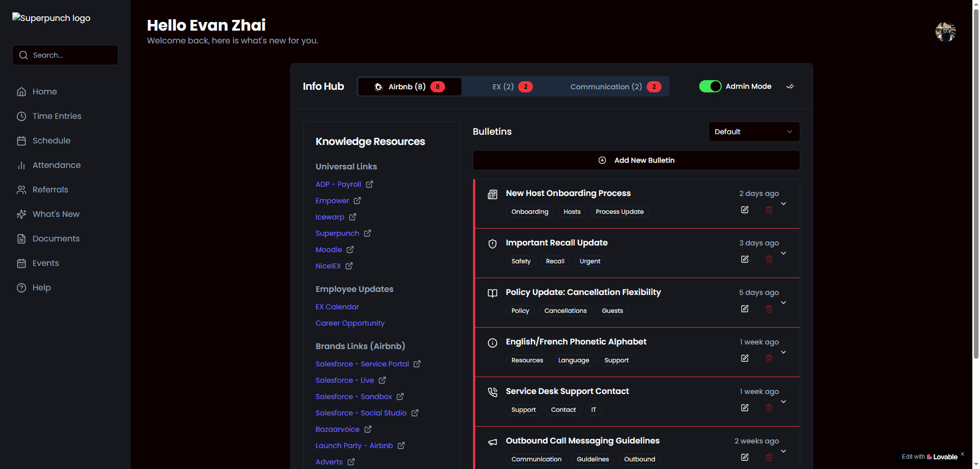This screenshot has height=469, width=980.
Task: Toggle Admin Mode switch off
Action: 710,86
